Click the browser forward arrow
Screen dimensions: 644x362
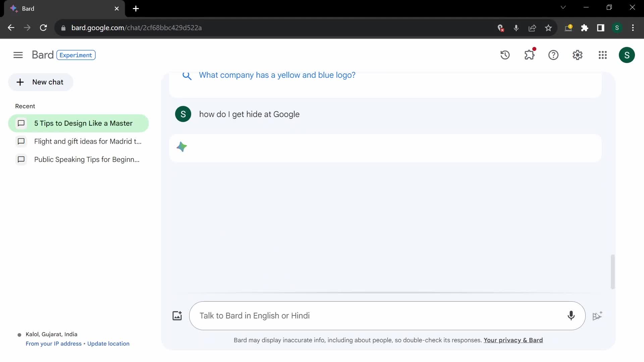pos(27,28)
